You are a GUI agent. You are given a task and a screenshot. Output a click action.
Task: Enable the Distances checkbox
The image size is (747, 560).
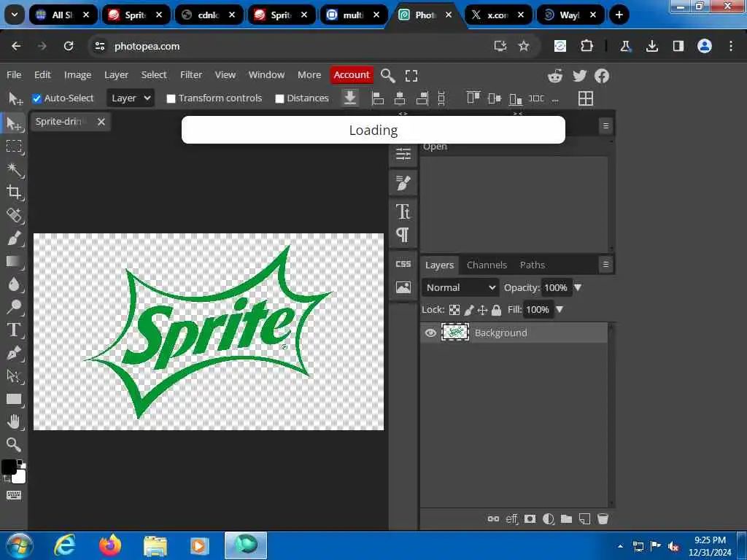279,98
